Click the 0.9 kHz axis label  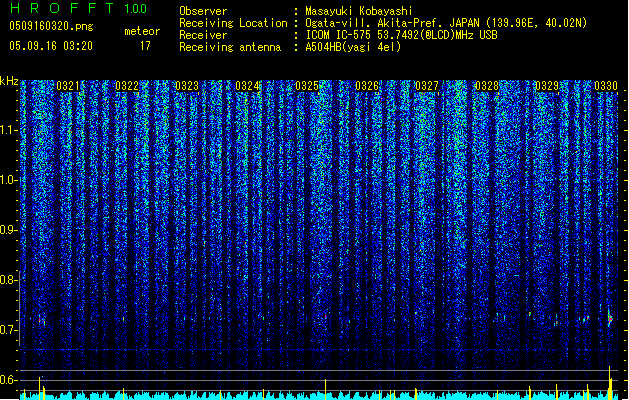click(8, 230)
